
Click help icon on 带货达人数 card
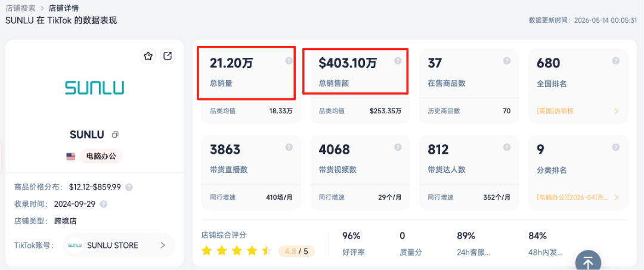[507, 147]
